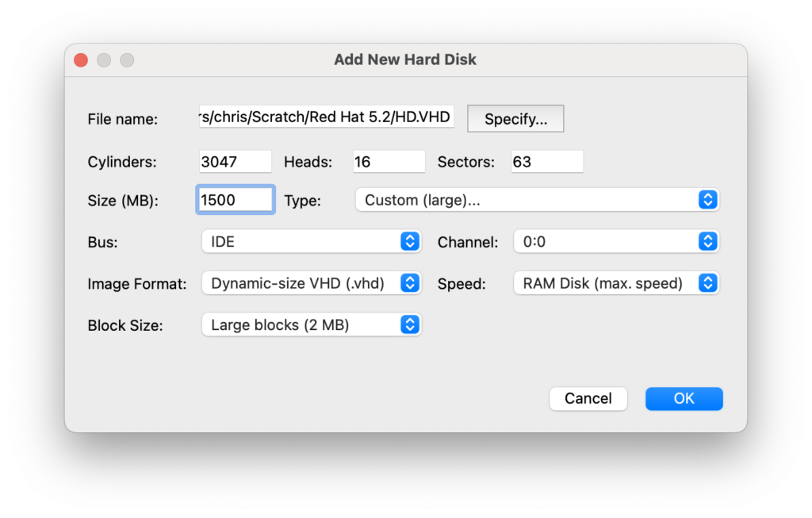Click the Channel dropdown blue chevron icon
This screenshot has height=518, width=812.
pos(707,241)
